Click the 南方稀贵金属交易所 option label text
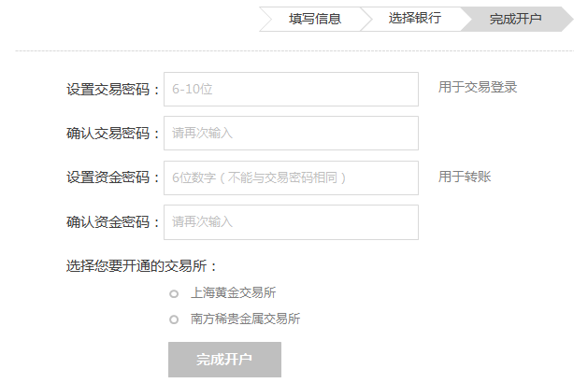Viewport: 588px width, 383px height. [x=245, y=319]
